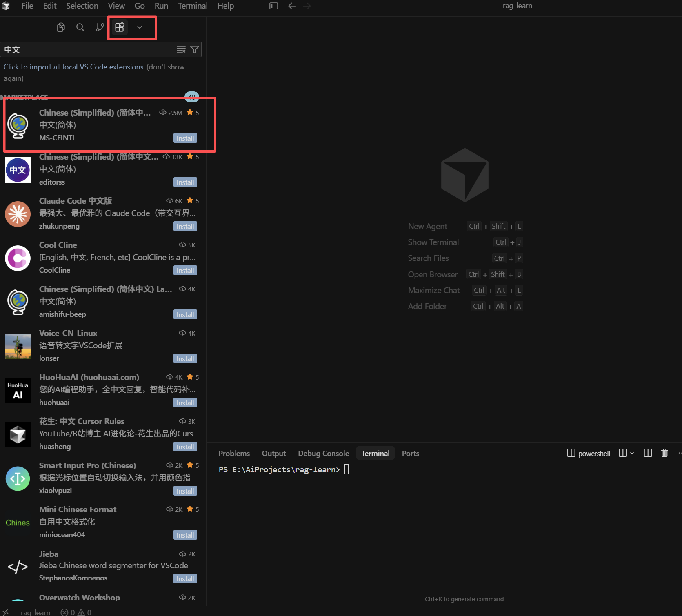Click the editorss 中文 blue circle icon
Image resolution: width=682 pixels, height=616 pixels.
(x=18, y=170)
